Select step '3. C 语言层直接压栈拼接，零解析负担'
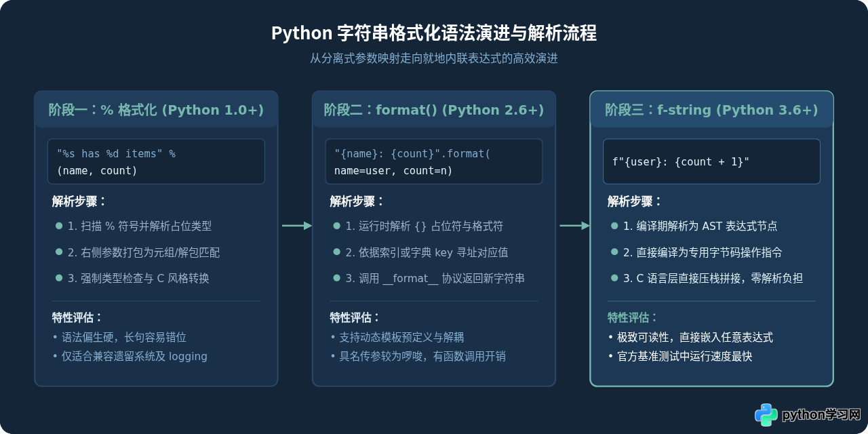The image size is (868, 434). [713, 278]
